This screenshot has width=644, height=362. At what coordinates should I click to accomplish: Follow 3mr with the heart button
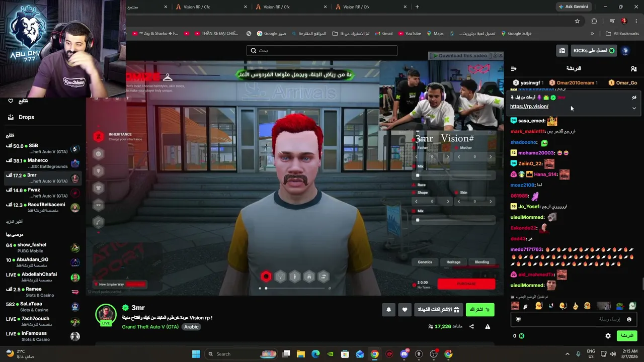tap(405, 310)
